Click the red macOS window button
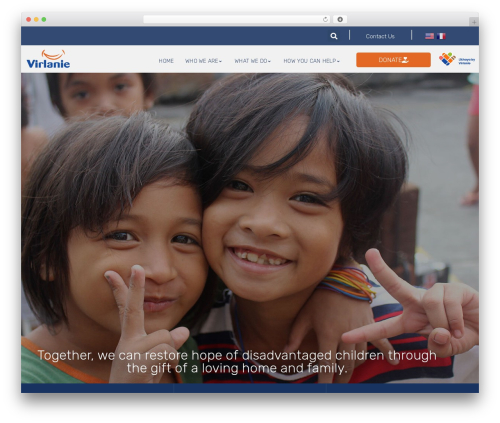 click(x=29, y=19)
